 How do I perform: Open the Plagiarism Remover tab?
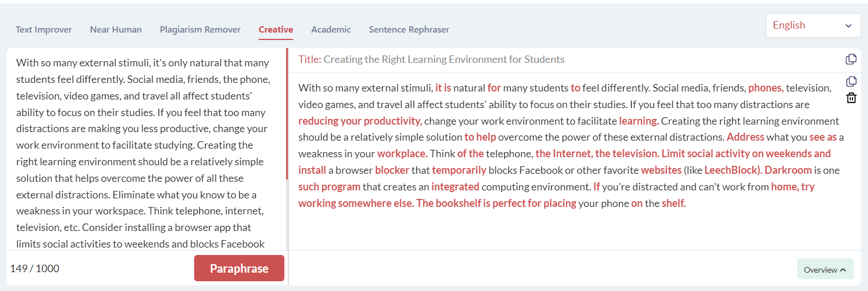(200, 29)
